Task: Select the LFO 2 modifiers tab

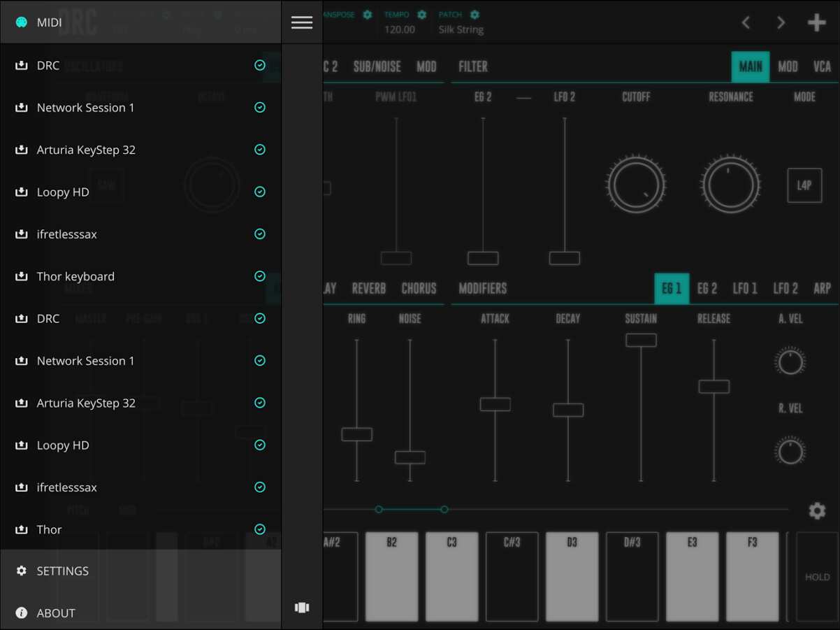Action: click(x=785, y=288)
